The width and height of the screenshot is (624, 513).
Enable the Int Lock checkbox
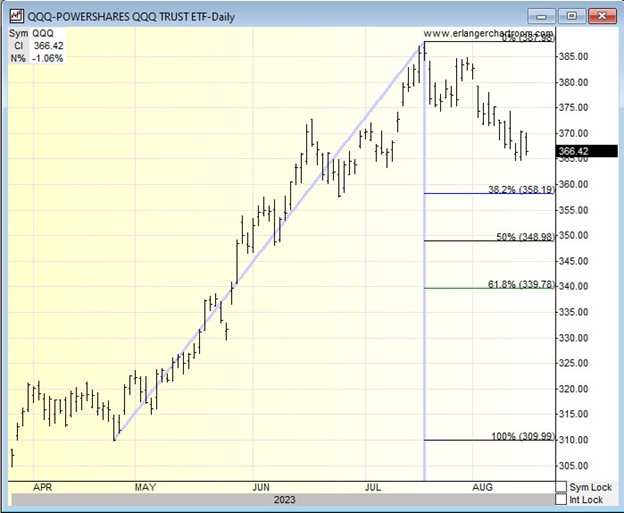pos(561,500)
